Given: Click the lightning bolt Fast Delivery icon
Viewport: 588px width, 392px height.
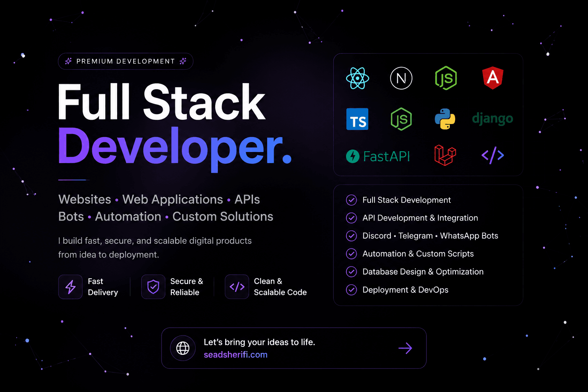Looking at the screenshot, I should 70,287.
